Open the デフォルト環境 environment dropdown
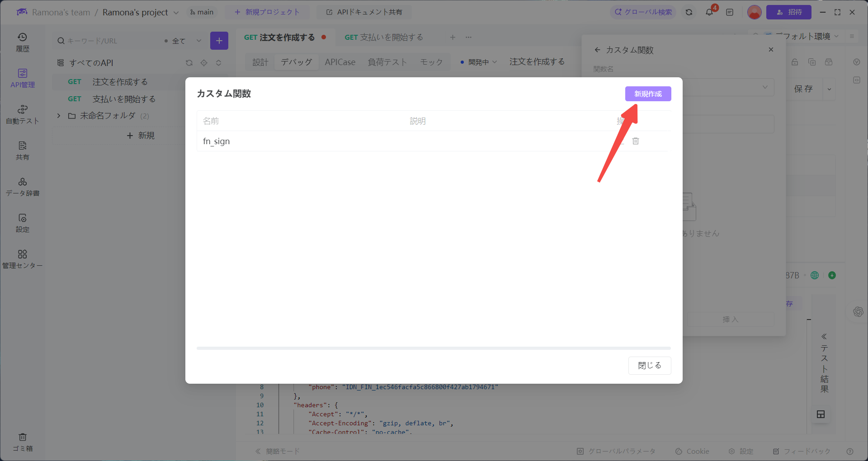This screenshot has height=461, width=868. (x=807, y=36)
